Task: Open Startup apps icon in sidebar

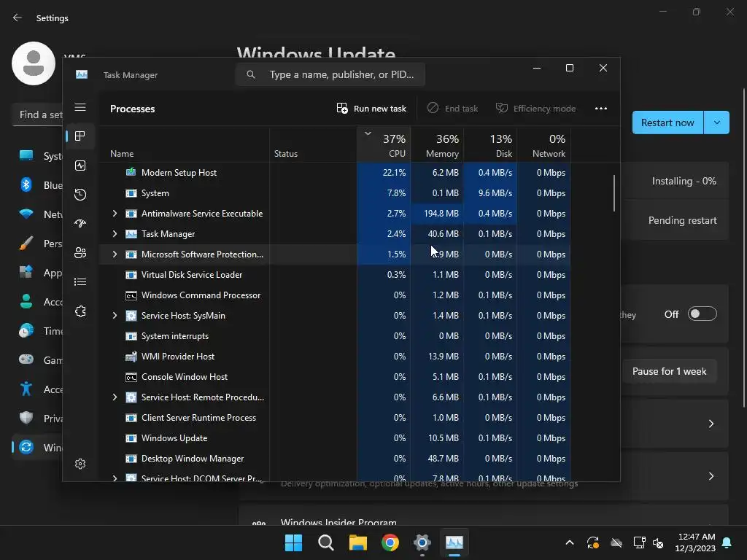Action: [x=80, y=223]
